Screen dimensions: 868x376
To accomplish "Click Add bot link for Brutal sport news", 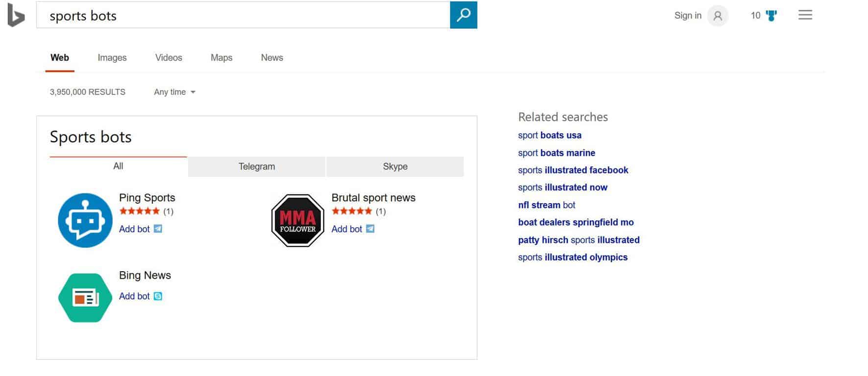I will (347, 229).
